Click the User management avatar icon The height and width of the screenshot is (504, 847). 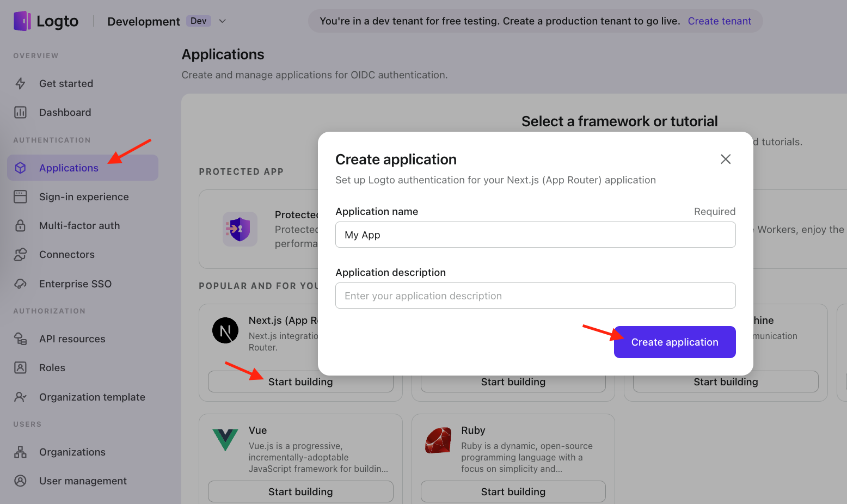20,481
